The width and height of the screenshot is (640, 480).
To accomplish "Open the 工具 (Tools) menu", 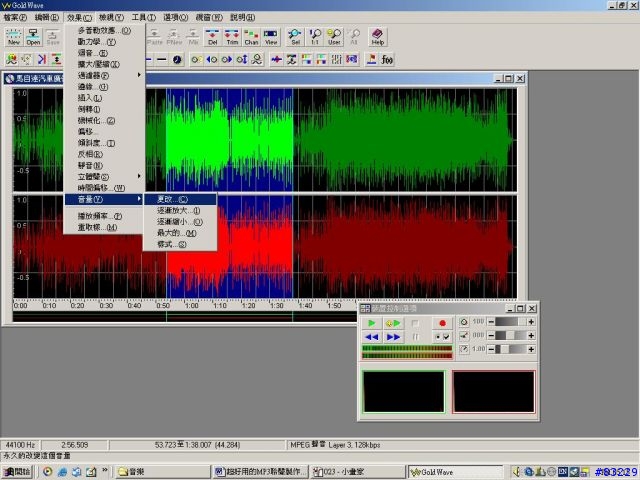I will [x=144, y=17].
